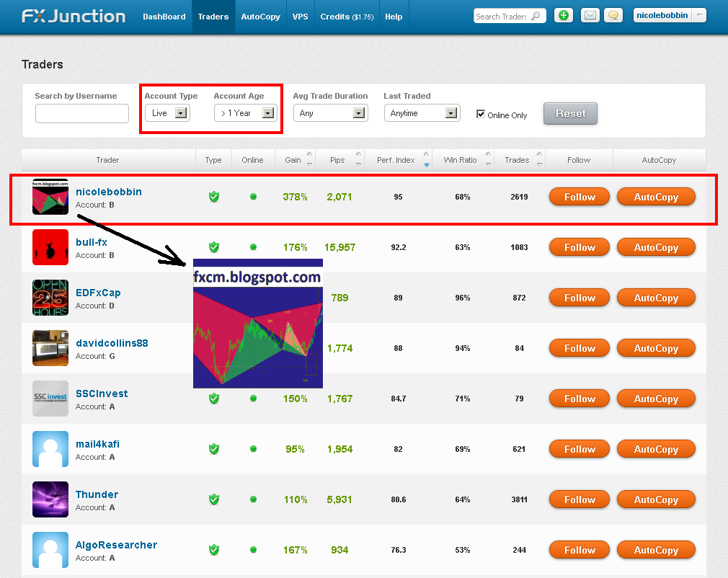Sort by Pips column arrows
The image size is (728, 578).
click(358, 159)
